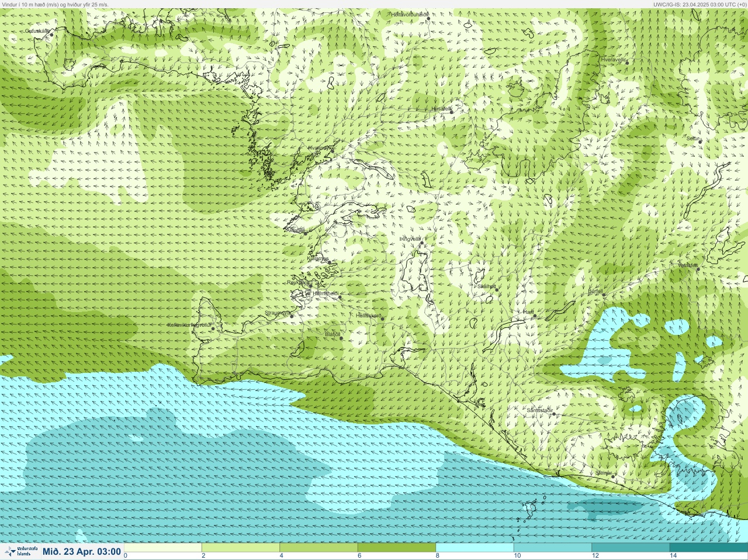
Task: Click the Gufuskálar station marker
Action: (51, 34)
